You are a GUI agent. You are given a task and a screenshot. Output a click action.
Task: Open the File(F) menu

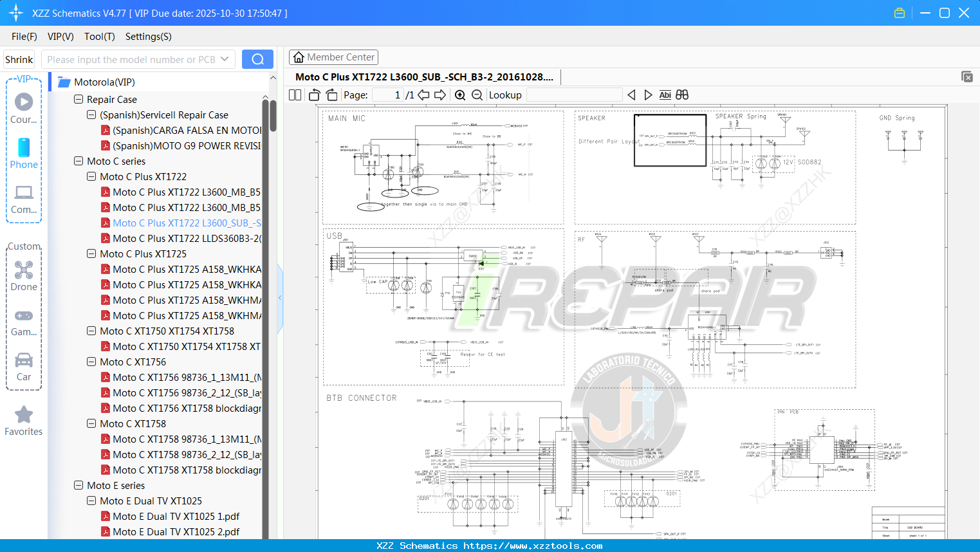point(24,37)
